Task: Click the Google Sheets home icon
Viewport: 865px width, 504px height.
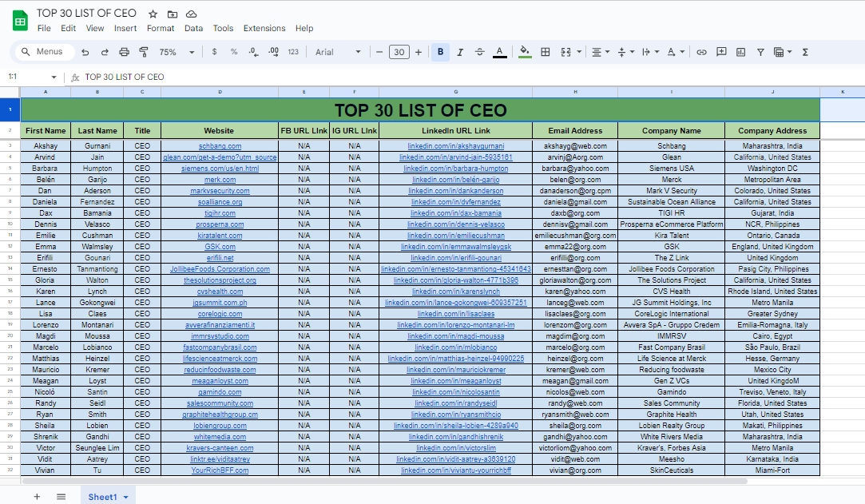Action: pyautogui.click(x=21, y=21)
